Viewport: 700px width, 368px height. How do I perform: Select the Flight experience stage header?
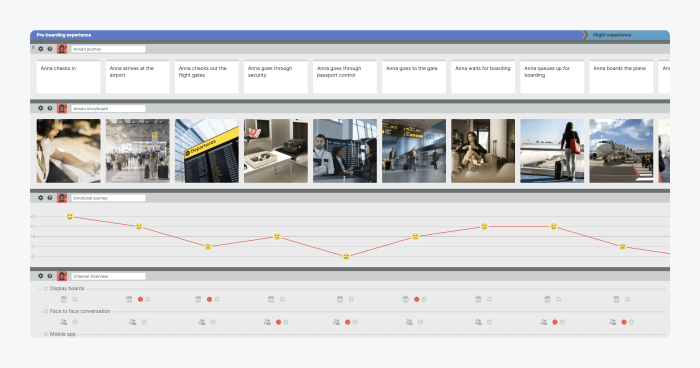click(x=629, y=35)
